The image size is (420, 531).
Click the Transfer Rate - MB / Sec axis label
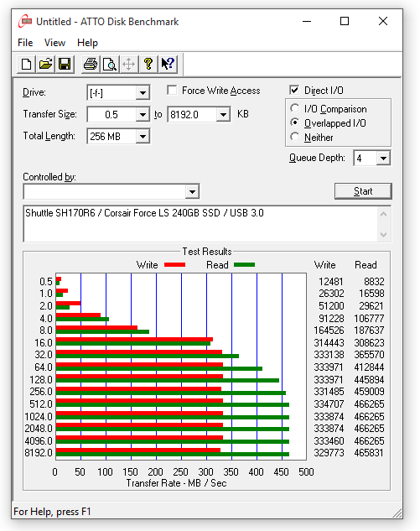point(176,483)
